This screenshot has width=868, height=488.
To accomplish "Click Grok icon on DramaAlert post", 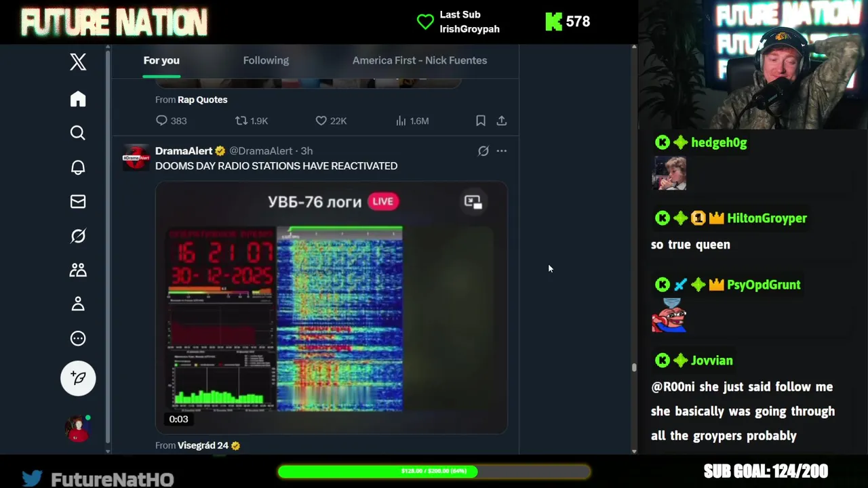I will (483, 151).
